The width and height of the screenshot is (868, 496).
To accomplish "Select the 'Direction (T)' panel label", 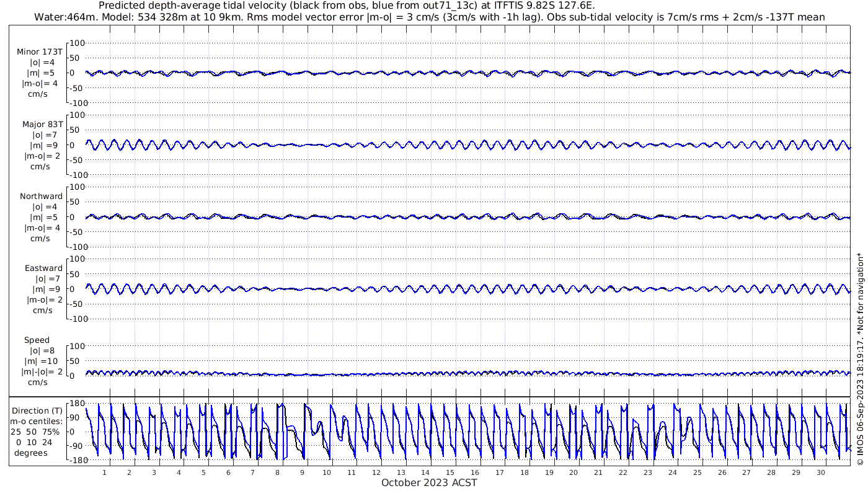I will click(37, 411).
